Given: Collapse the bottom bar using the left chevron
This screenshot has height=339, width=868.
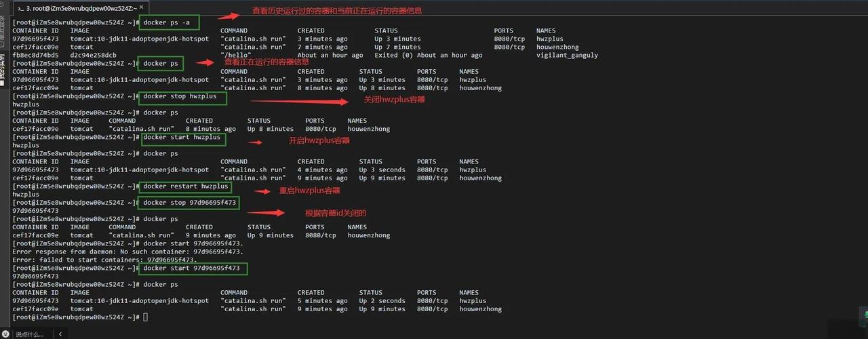Looking at the screenshot, I should (60, 334).
